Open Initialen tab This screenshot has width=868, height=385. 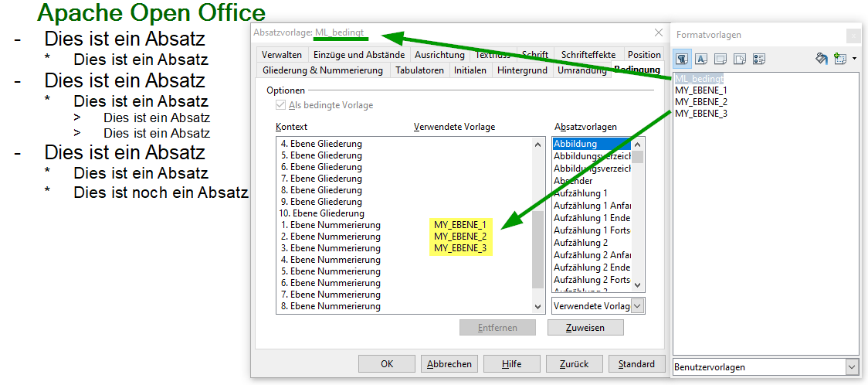[470, 70]
